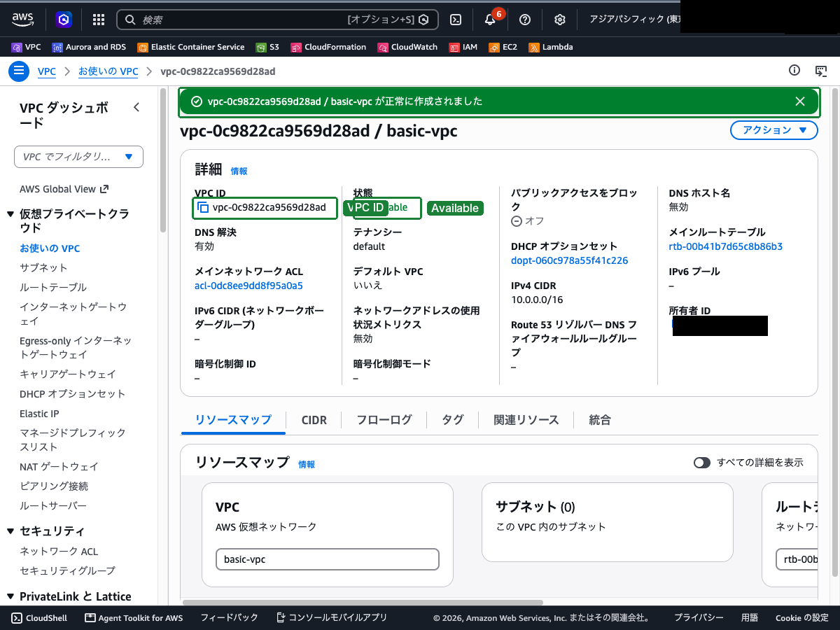Open network ACL acl-0dc8ee9dd8f95a0a5 link
The width and height of the screenshot is (840, 630).
(248, 286)
